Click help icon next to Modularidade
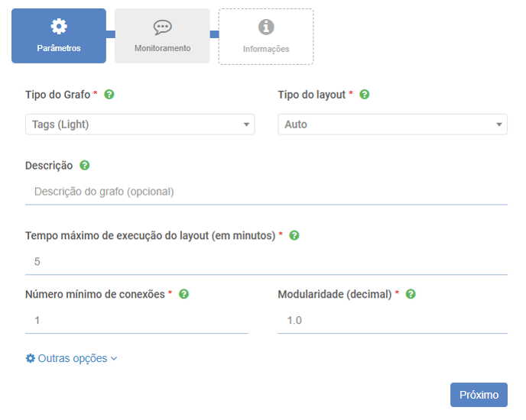Viewport: 526px width, 420px height. point(411,294)
